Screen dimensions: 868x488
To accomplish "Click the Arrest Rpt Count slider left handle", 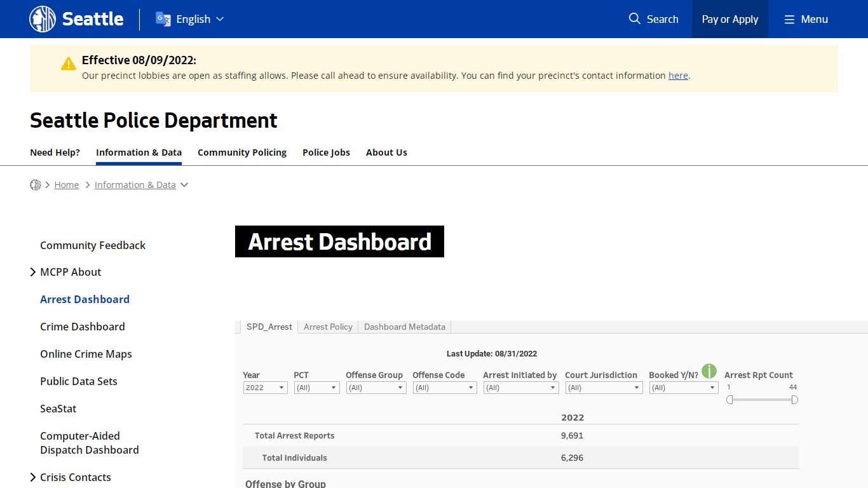I will (729, 400).
